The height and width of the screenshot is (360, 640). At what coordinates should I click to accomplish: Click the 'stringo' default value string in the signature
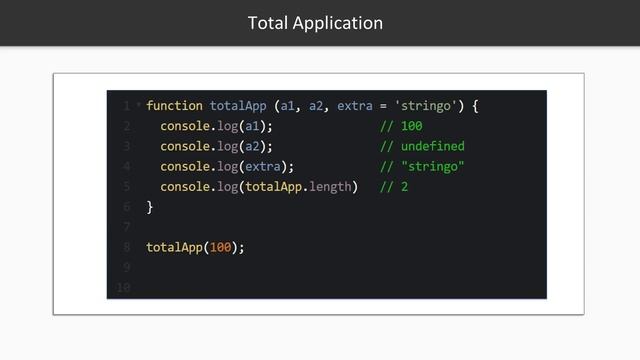[426, 106]
